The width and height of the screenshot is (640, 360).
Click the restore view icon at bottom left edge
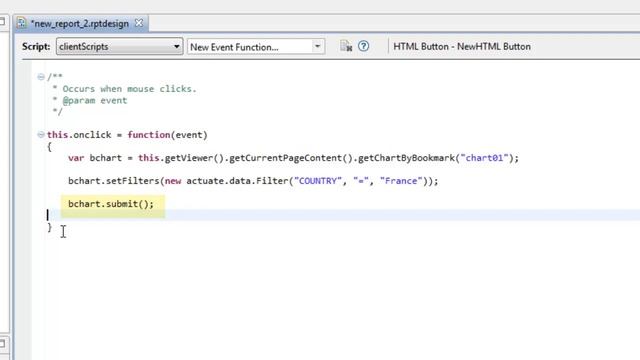[x=2, y=343]
